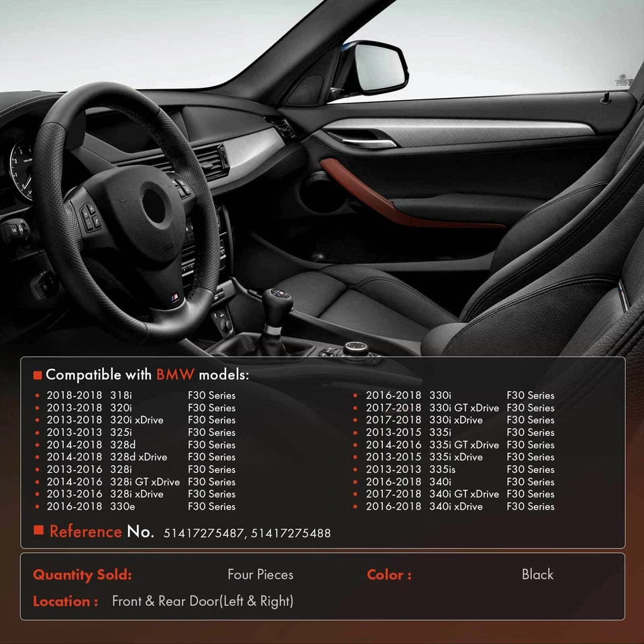Select the "335is" model name
The height and width of the screenshot is (644, 644).
tap(442, 469)
